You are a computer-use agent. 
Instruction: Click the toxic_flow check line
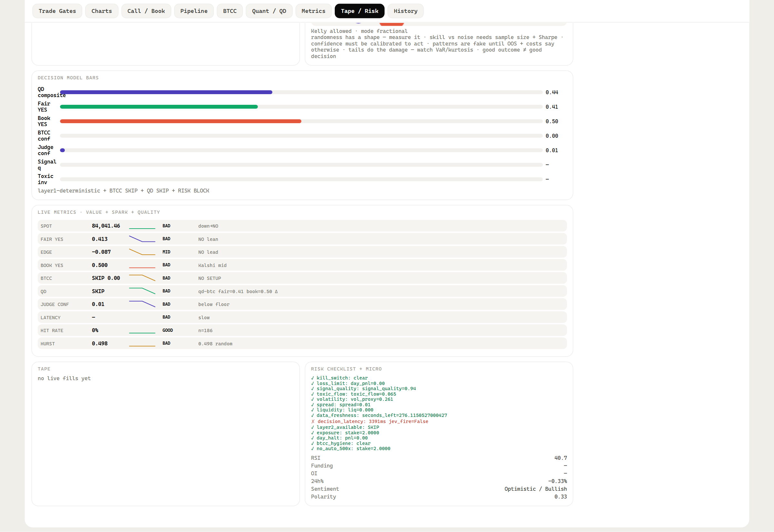(354, 394)
